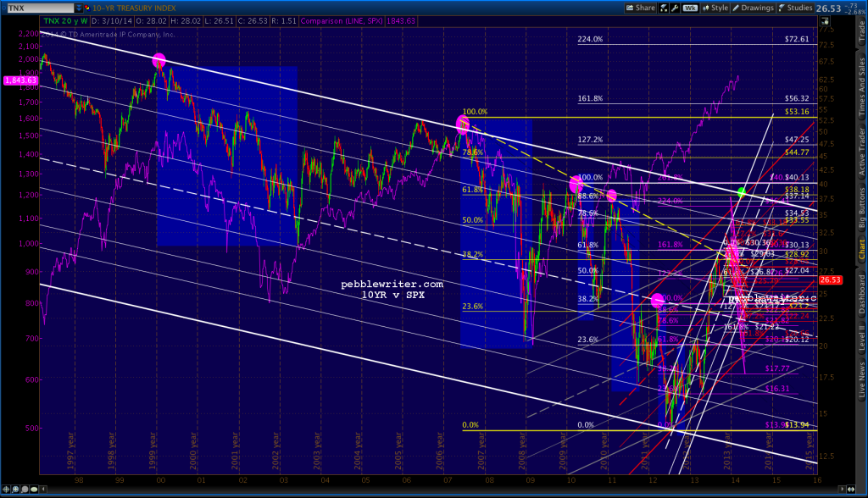The image size is (868, 498).
Task: Open the Share menu
Action: click(641, 8)
